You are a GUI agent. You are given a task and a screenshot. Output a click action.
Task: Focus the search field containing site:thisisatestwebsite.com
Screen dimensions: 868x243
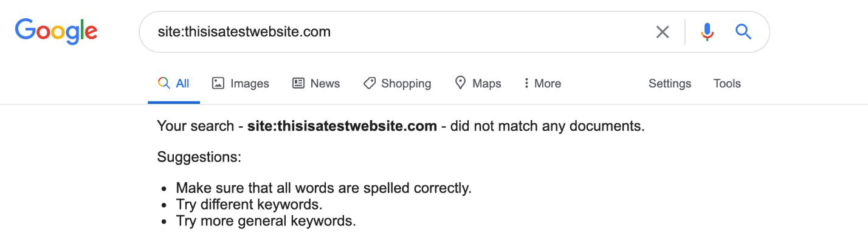pyautogui.click(x=395, y=32)
